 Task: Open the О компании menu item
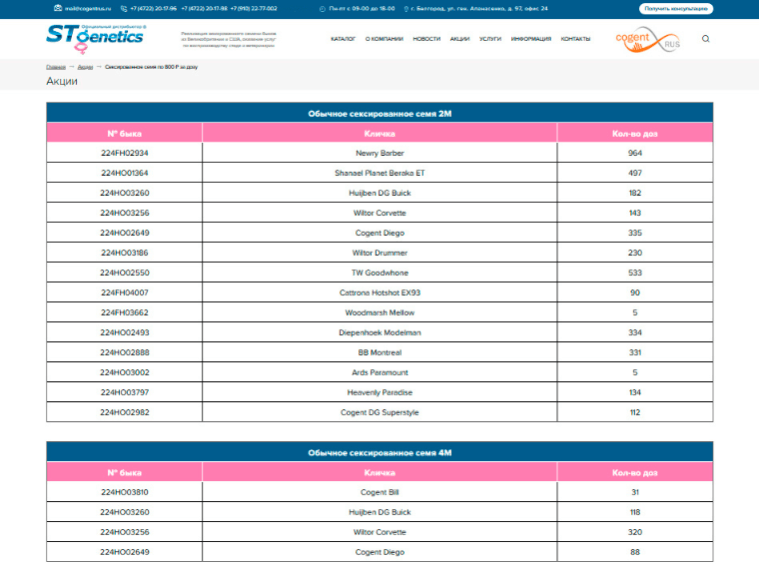[x=384, y=39]
